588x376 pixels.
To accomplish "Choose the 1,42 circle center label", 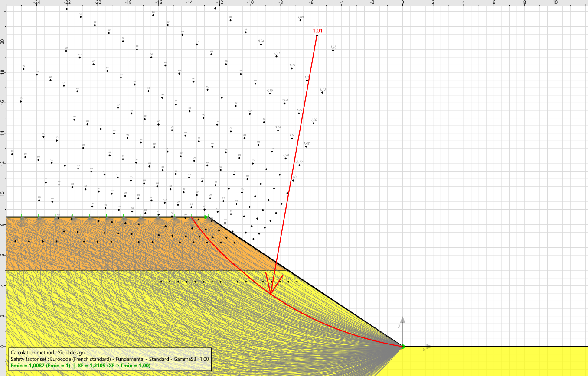I will pos(307,143).
